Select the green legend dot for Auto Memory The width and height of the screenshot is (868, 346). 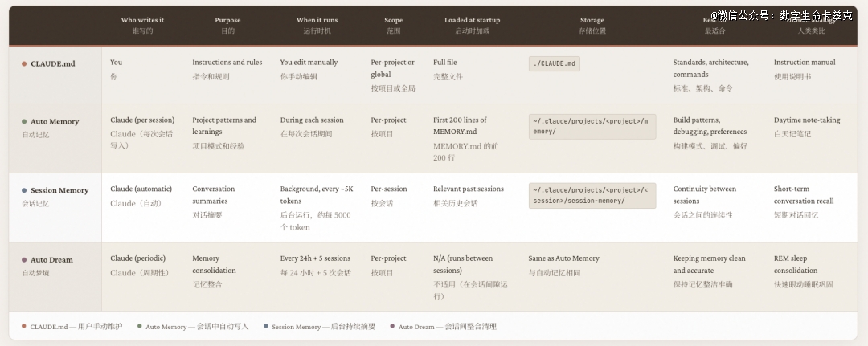(139, 326)
